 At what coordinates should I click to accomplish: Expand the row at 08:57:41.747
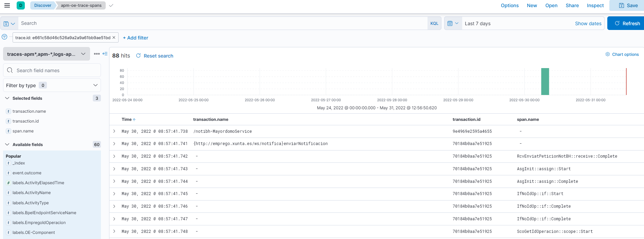pyautogui.click(x=114, y=219)
